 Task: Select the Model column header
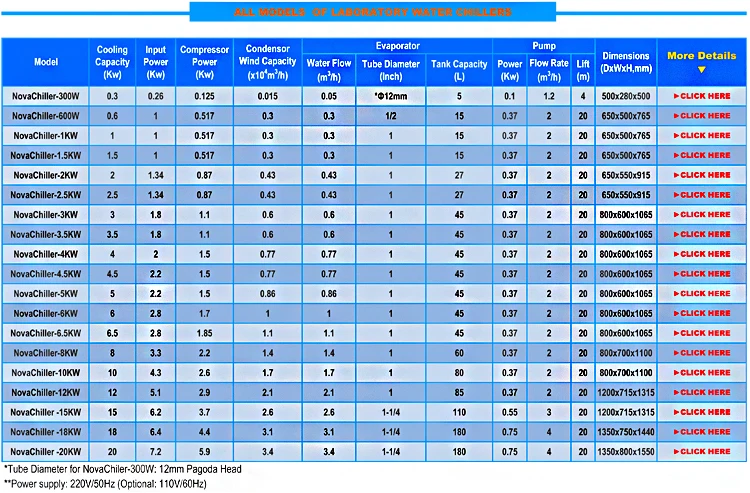pos(46,62)
